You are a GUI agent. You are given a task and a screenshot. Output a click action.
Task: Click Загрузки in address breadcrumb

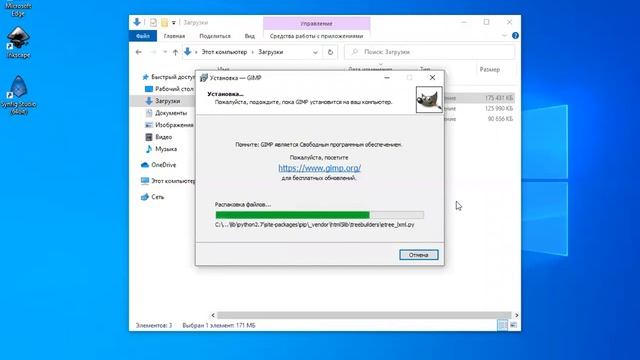point(270,52)
